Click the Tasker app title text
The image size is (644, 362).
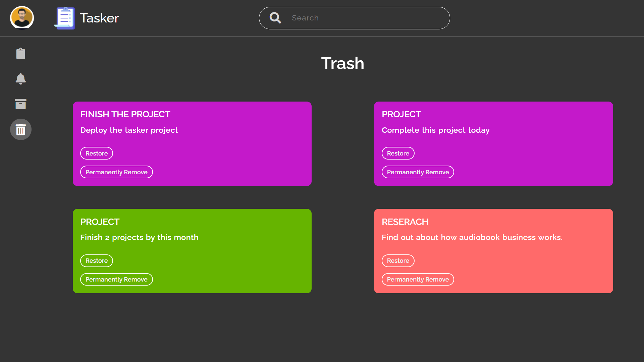tap(99, 18)
